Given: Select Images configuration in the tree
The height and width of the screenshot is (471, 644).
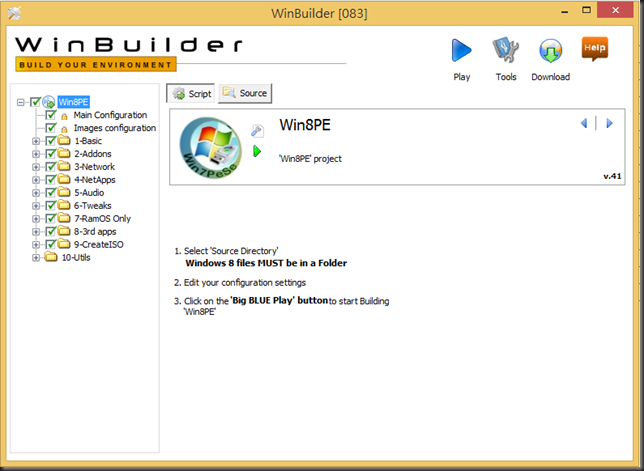Looking at the screenshot, I should coord(115,128).
